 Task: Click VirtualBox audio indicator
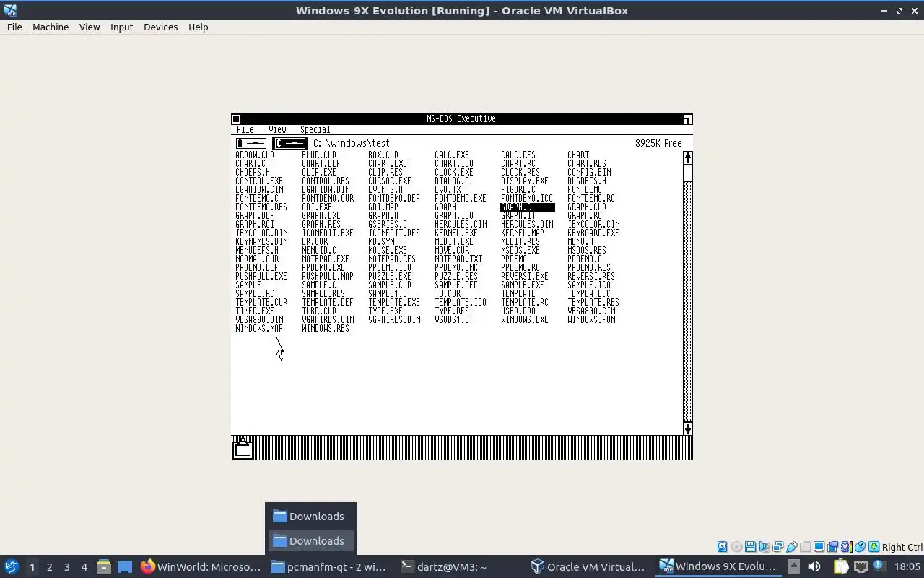click(x=764, y=547)
